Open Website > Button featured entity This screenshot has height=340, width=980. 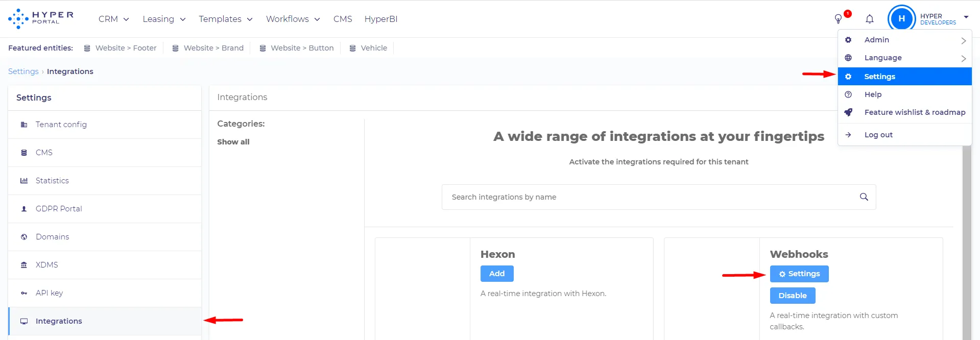(297, 48)
